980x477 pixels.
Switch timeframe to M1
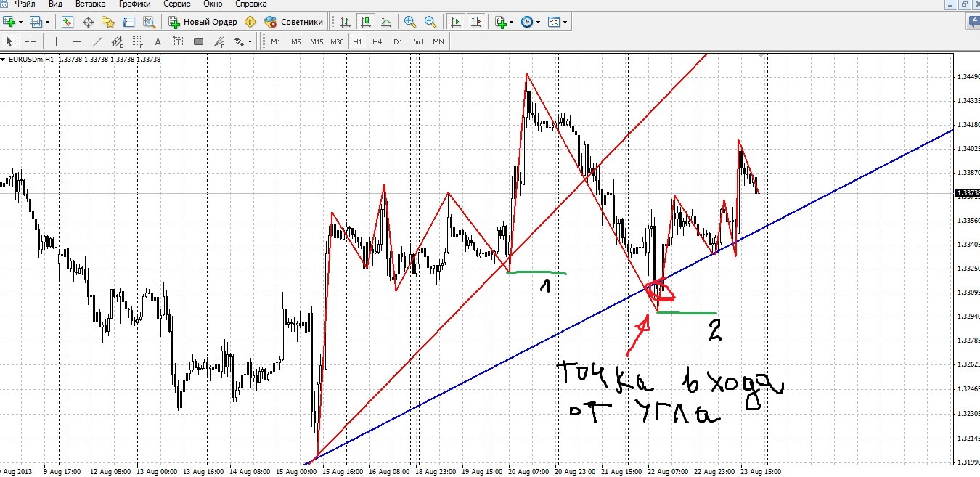[x=276, y=41]
